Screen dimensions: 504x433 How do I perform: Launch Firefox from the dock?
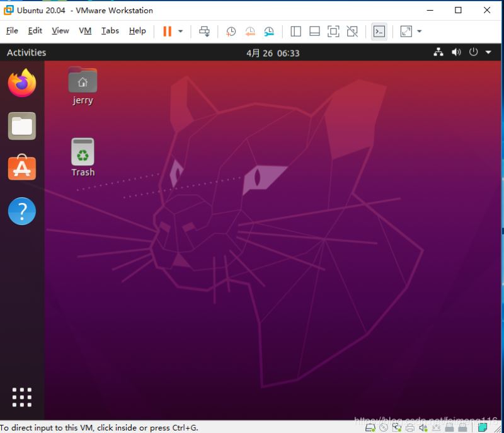22,84
